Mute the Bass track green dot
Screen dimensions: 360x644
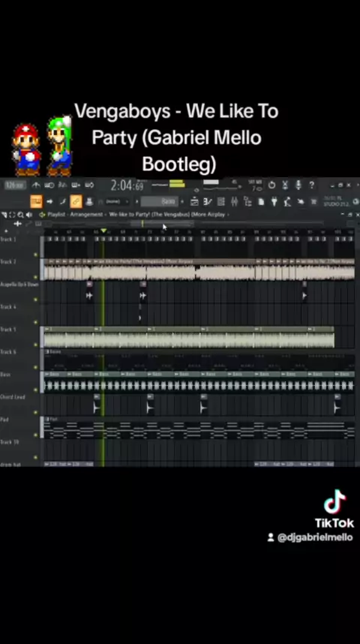[35, 390]
